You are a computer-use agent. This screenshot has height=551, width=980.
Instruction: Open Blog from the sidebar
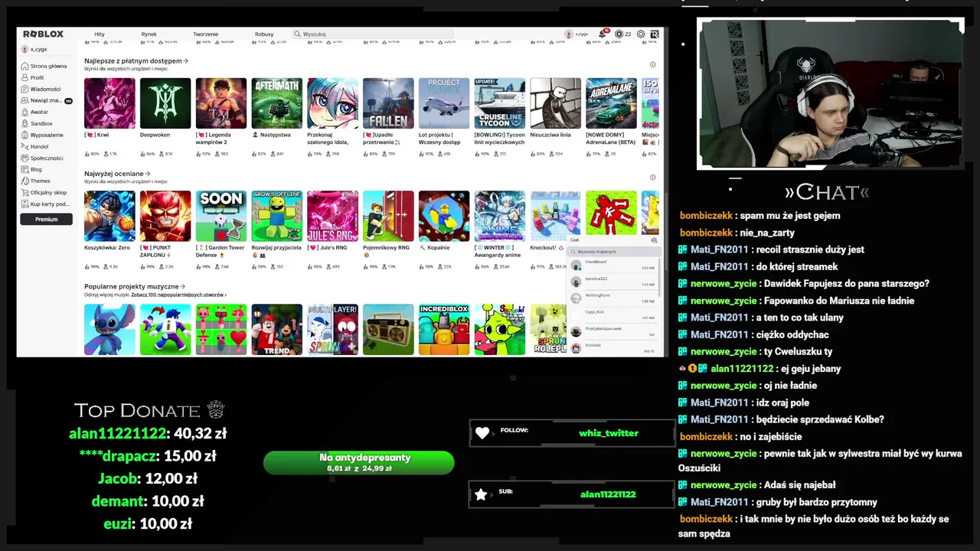tap(32, 169)
